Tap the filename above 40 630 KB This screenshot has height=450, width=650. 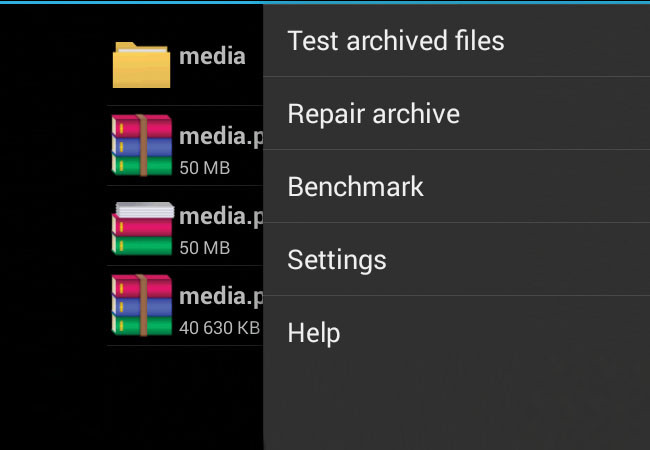coord(221,297)
